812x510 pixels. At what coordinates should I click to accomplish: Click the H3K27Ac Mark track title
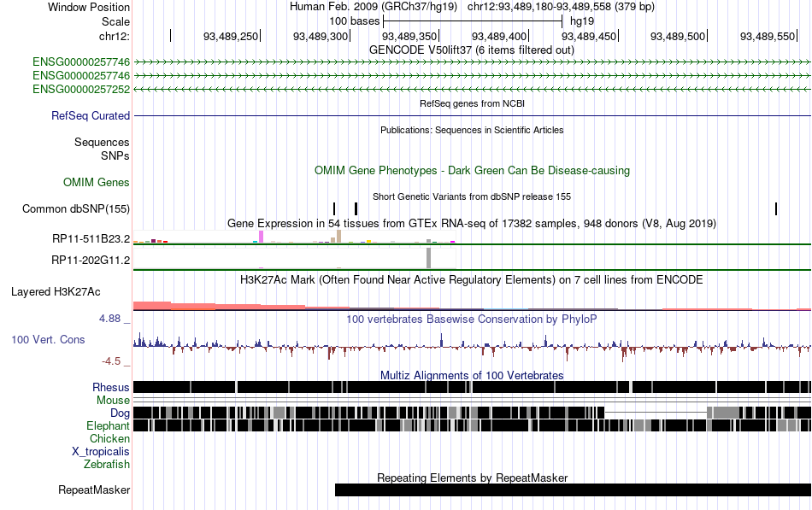(471, 280)
